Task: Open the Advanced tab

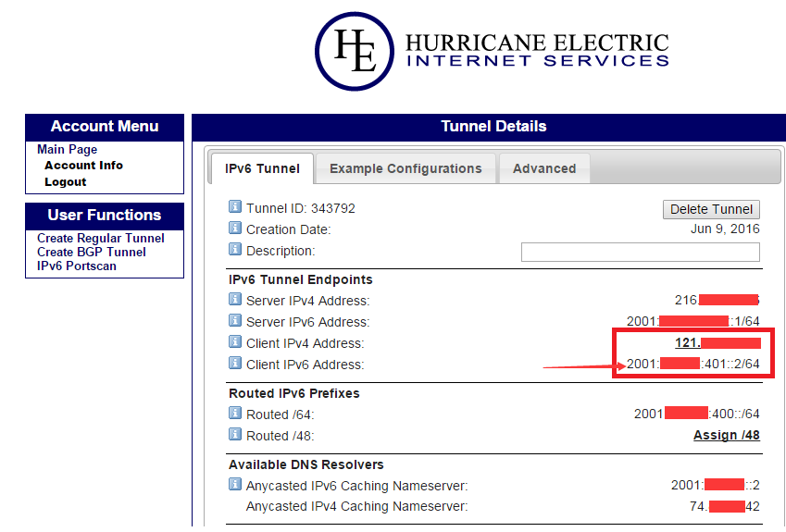Action: [544, 168]
